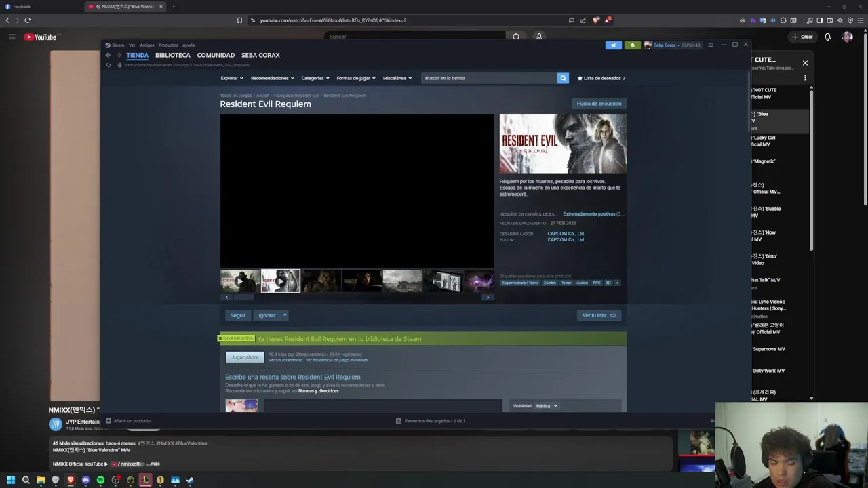Click the blue Steam announcements megaphone
The height and width of the screenshot is (488, 868).
tap(613, 45)
